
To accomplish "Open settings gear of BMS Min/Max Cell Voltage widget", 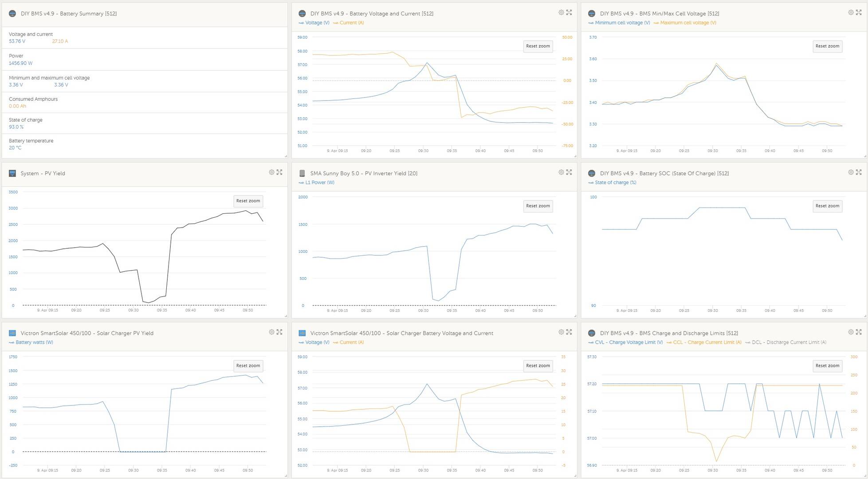I will click(851, 12).
